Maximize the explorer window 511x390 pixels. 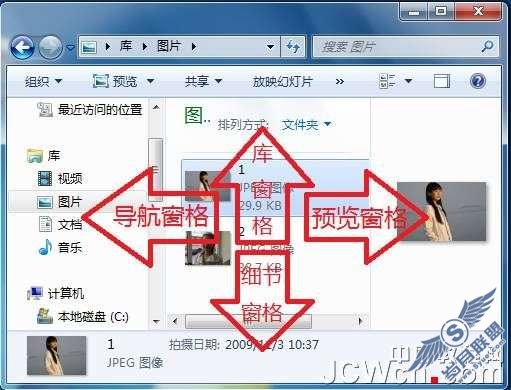[x=441, y=12]
